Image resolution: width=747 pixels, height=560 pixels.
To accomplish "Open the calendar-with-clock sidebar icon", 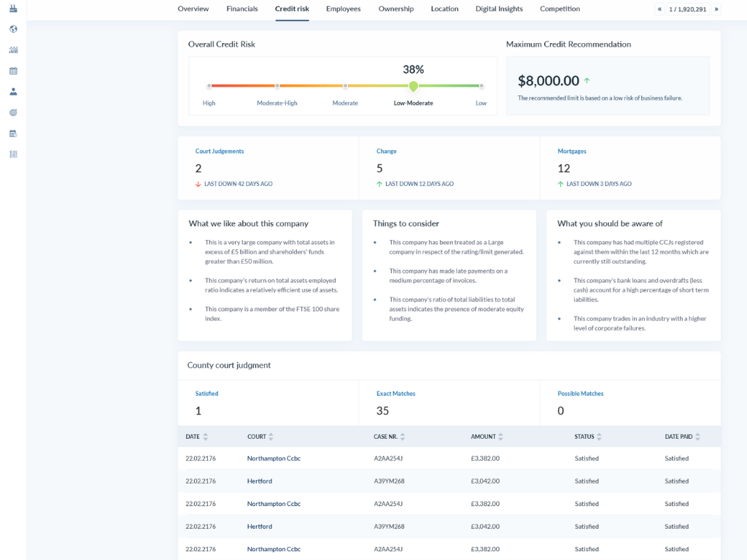I will click(13, 133).
